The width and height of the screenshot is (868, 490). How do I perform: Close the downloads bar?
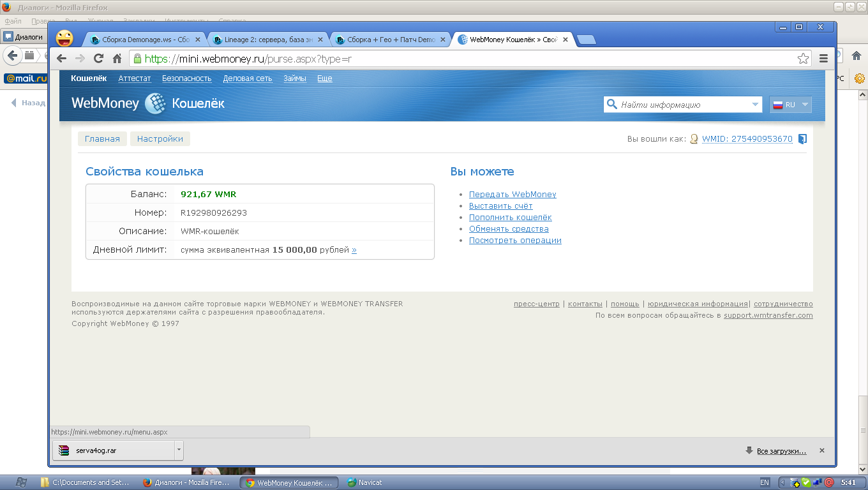[822, 450]
